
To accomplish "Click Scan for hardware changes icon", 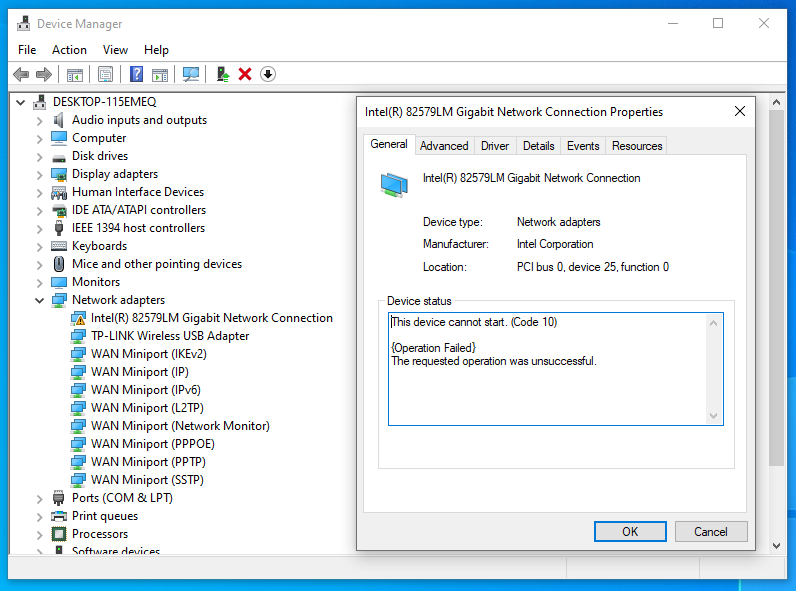I will [x=191, y=74].
